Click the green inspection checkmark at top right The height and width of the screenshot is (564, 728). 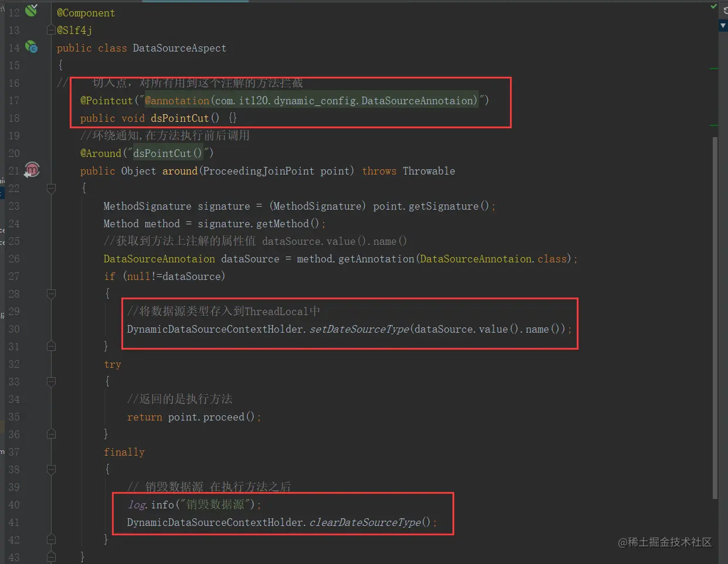pyautogui.click(x=713, y=6)
